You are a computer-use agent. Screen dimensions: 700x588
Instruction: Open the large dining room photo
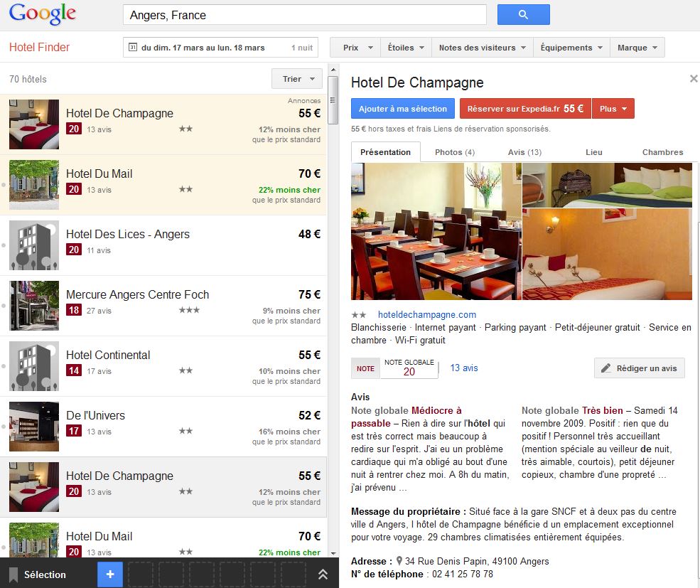(x=436, y=231)
